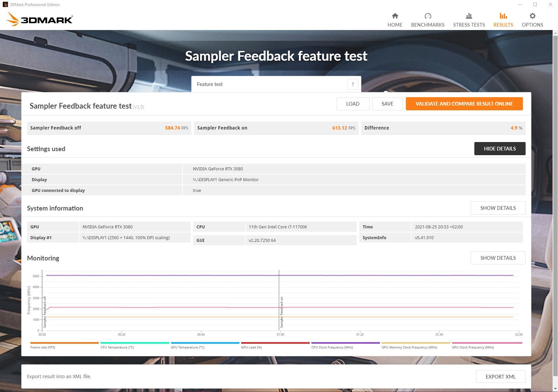The image size is (558, 392).
Task: Click 'Export result into an XML file.' text
Action: (x=59, y=376)
